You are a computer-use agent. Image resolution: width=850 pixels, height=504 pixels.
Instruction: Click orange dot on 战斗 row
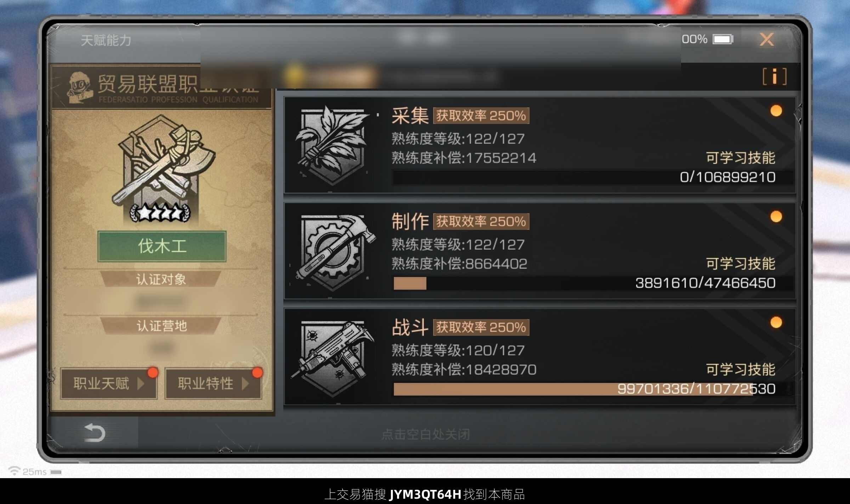coord(776,322)
